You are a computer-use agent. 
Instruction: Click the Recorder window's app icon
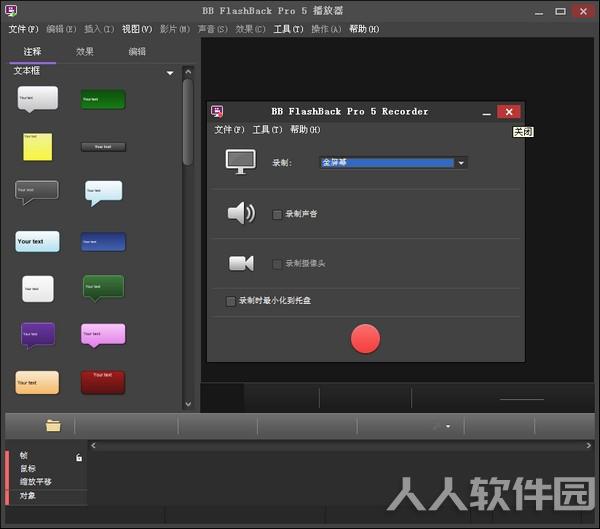217,111
